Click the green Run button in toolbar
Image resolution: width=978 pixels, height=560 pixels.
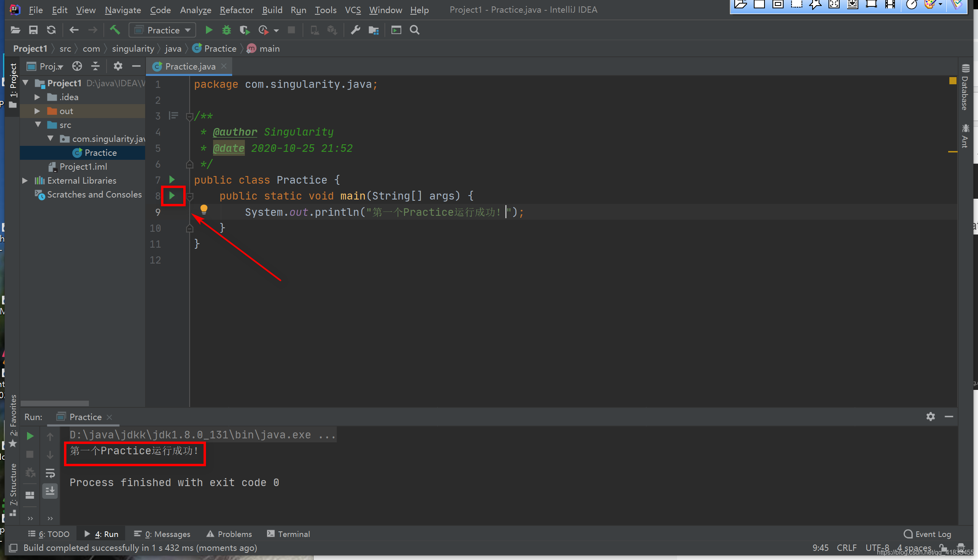click(x=209, y=30)
